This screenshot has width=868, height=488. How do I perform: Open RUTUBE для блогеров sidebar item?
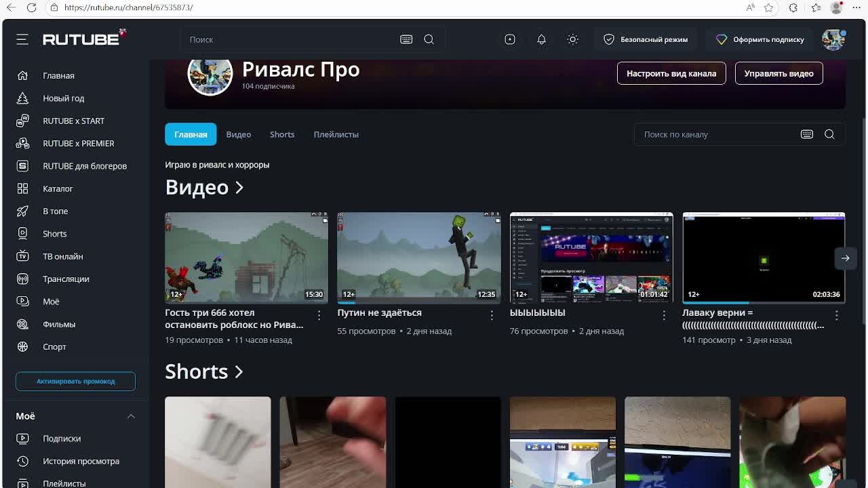tap(84, 166)
